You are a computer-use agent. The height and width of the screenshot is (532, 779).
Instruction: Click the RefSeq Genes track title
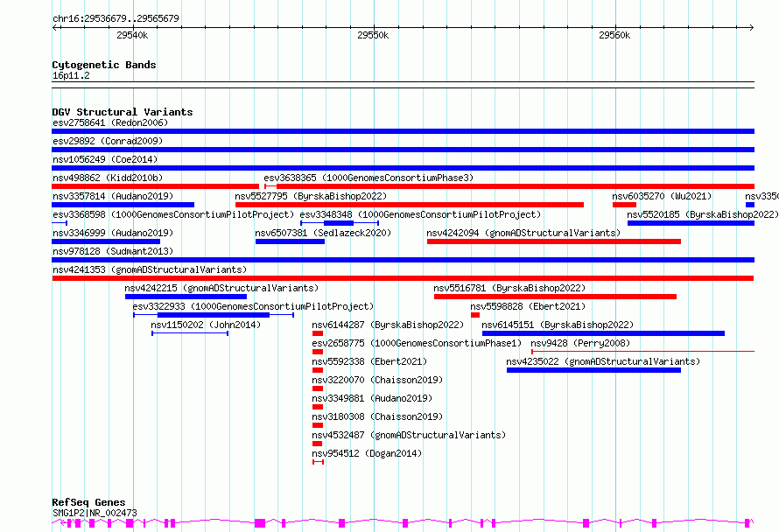click(x=89, y=502)
